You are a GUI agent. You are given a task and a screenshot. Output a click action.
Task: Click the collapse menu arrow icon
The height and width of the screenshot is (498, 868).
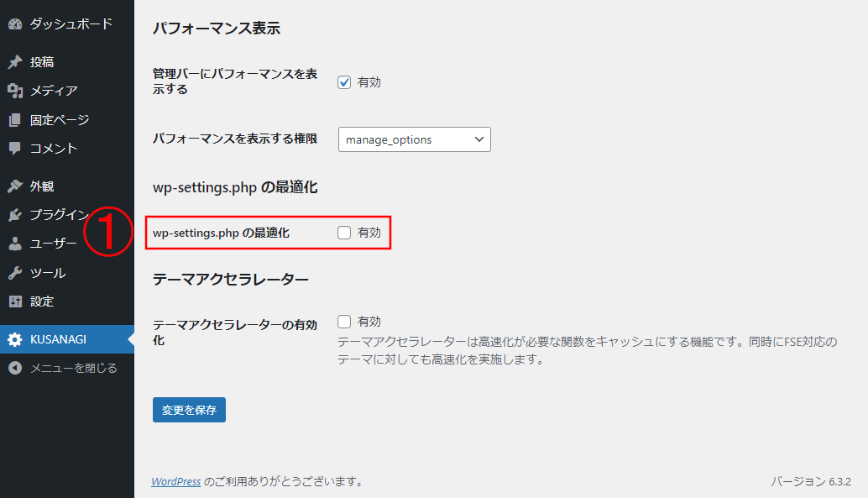click(x=14, y=368)
